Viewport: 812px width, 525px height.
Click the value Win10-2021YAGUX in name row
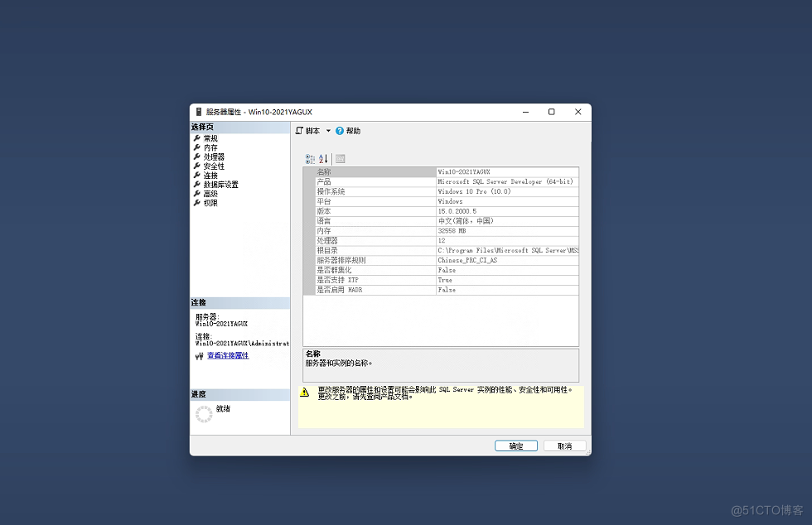click(464, 172)
